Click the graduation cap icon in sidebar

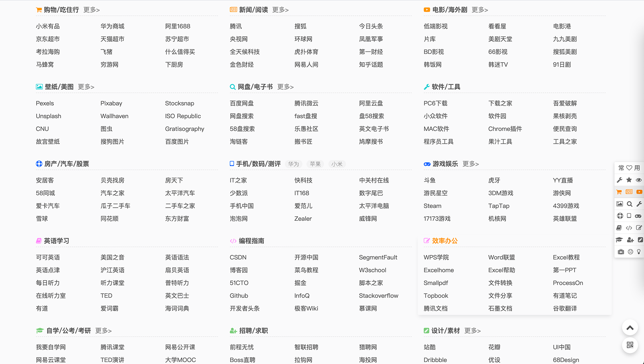pos(619,240)
